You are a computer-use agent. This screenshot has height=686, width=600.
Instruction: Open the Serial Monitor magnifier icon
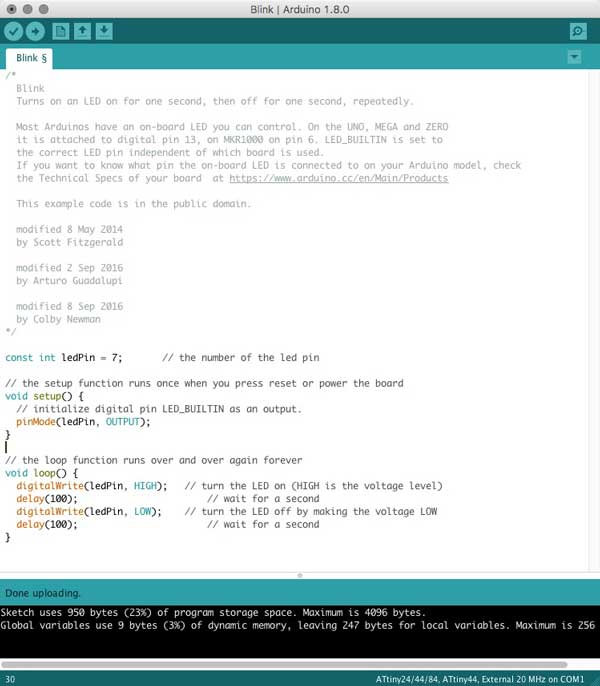[x=578, y=32]
